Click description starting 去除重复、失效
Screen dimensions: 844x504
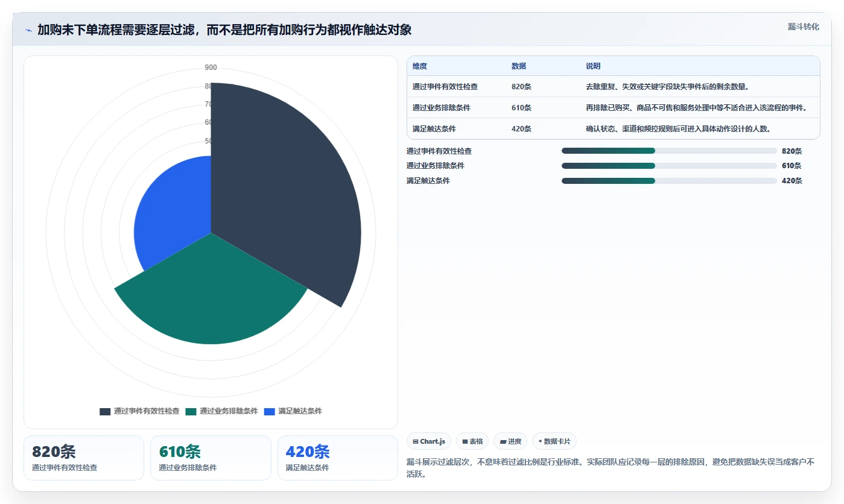(x=668, y=87)
